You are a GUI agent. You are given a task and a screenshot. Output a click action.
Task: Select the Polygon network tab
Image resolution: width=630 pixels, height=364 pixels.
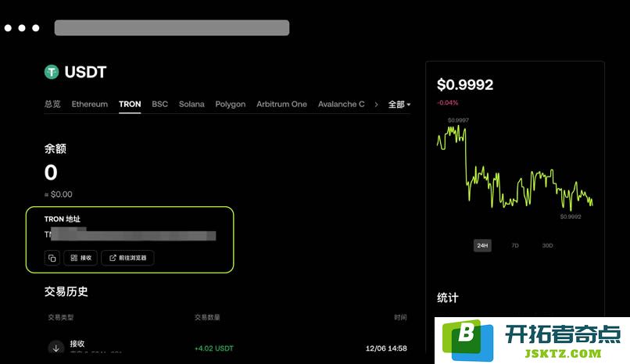(x=231, y=105)
